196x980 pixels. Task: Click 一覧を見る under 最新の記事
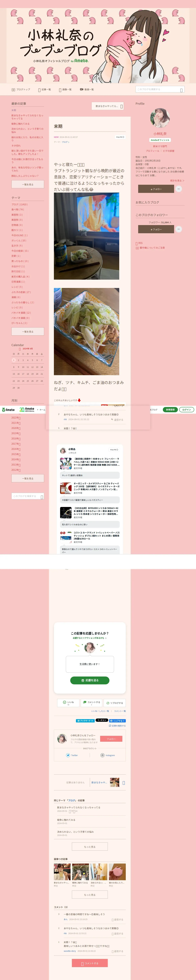28,185
